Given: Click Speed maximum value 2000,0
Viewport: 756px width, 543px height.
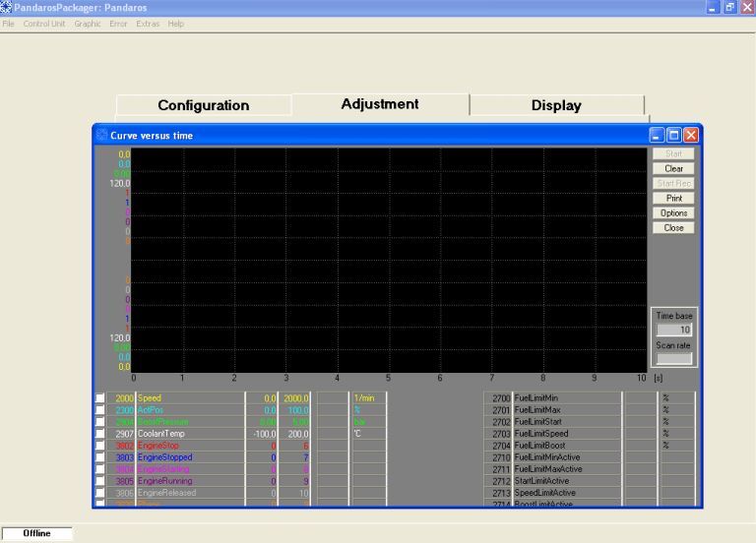Looking at the screenshot, I should click(294, 398).
